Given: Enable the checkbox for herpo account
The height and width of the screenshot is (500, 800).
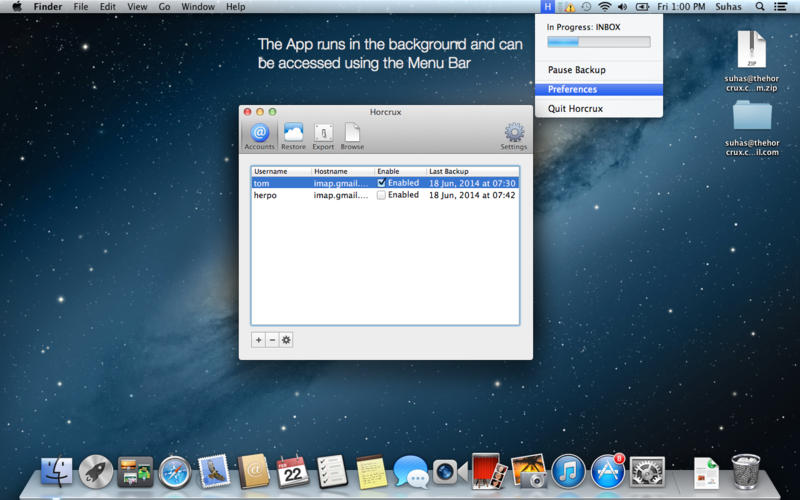Looking at the screenshot, I should (x=381, y=195).
